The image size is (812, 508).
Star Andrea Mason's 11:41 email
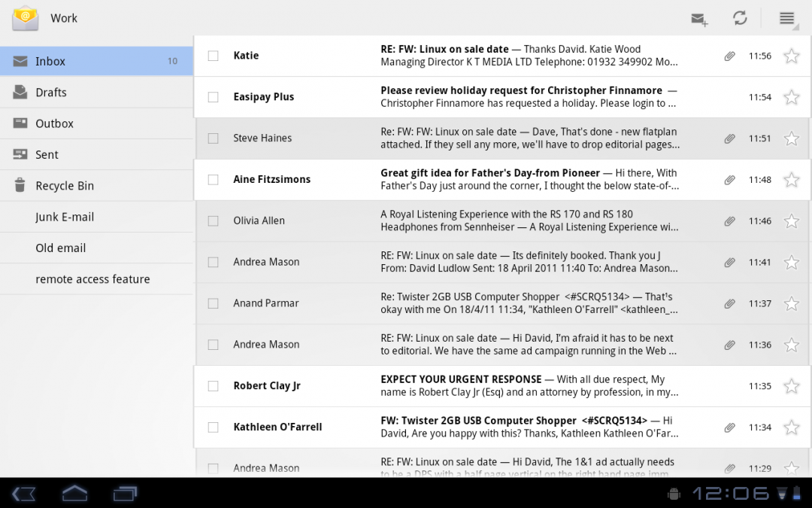click(x=791, y=263)
